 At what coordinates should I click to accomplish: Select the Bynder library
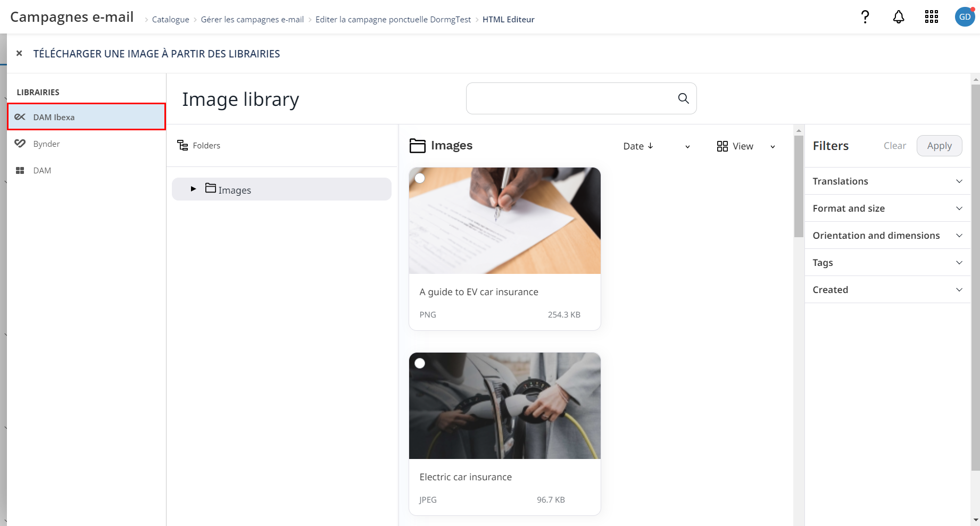[86, 144]
